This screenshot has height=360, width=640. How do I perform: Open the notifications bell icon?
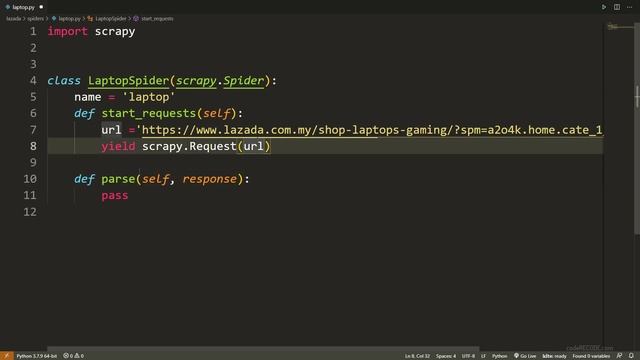click(631, 356)
